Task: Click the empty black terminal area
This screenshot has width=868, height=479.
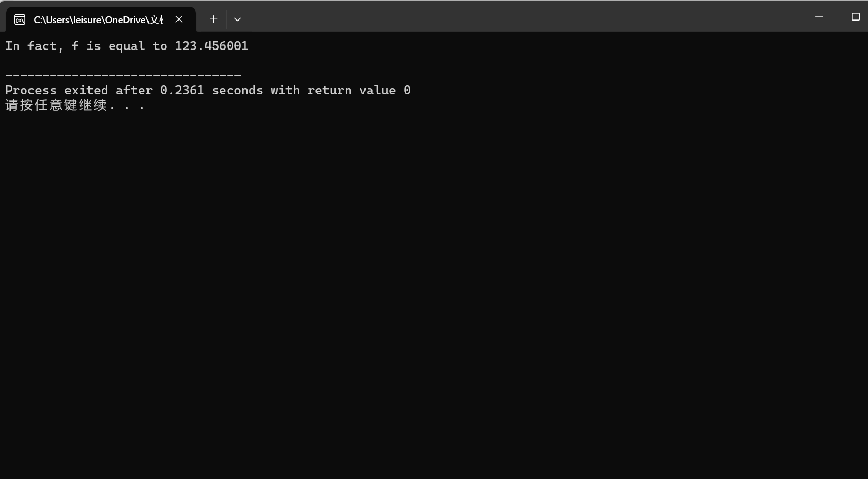Action: pyautogui.click(x=434, y=295)
